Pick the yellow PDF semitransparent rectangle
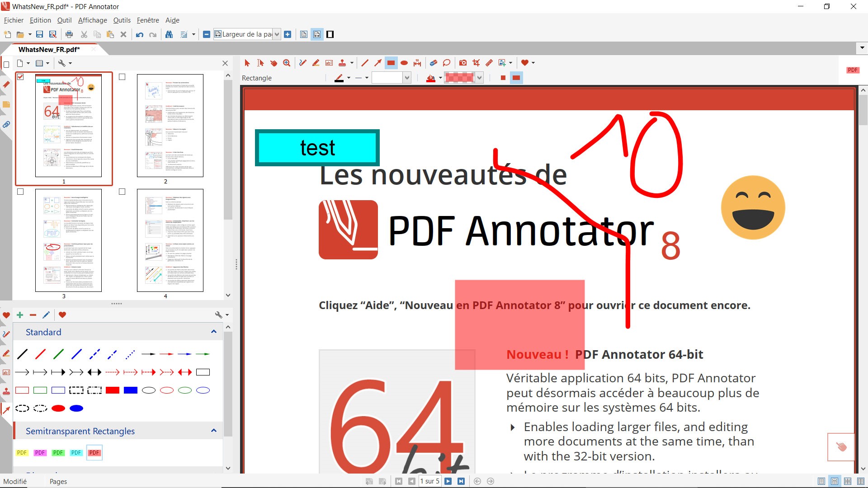The image size is (868, 488). 22,453
